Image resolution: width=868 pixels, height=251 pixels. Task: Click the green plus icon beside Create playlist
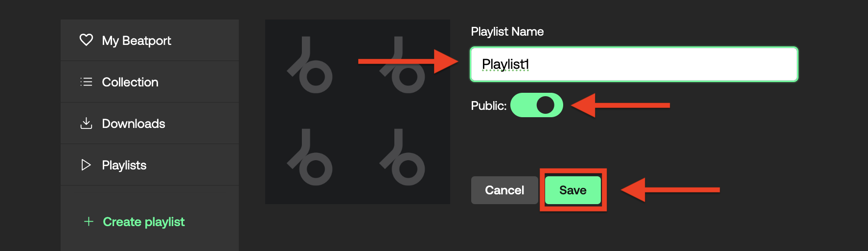[x=89, y=222]
